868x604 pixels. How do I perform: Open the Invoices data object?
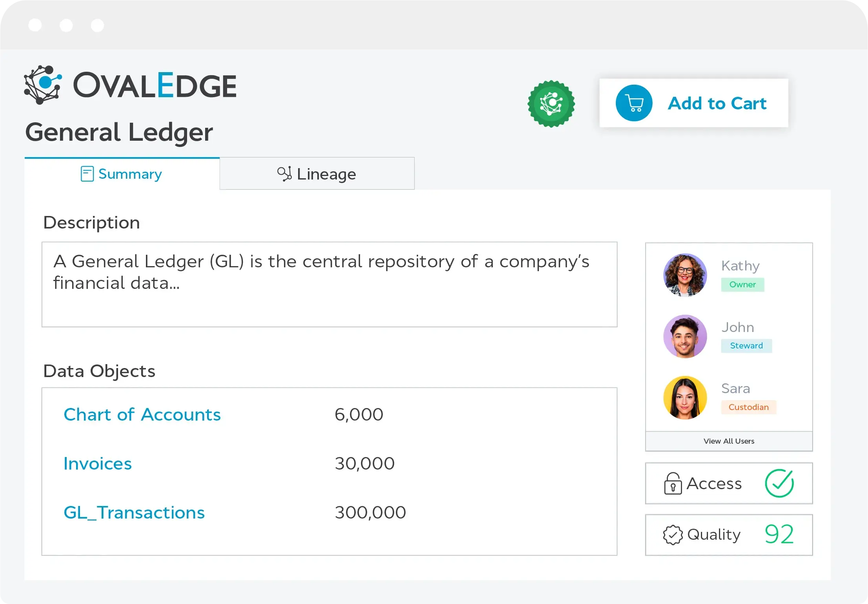[x=98, y=464]
